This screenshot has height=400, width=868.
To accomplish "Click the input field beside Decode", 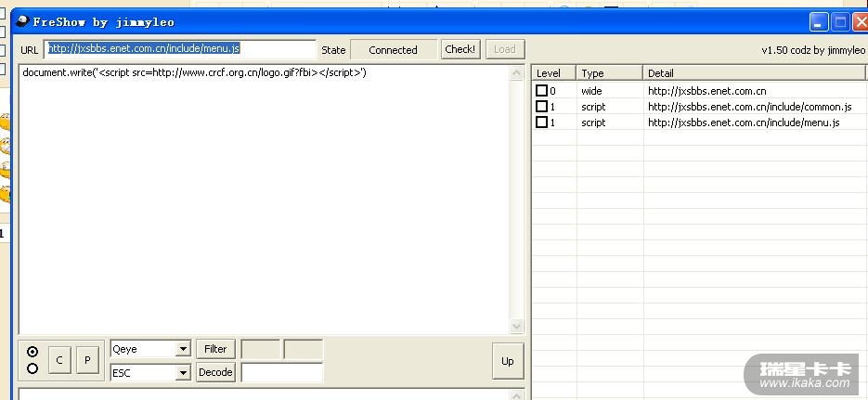I will [x=282, y=372].
